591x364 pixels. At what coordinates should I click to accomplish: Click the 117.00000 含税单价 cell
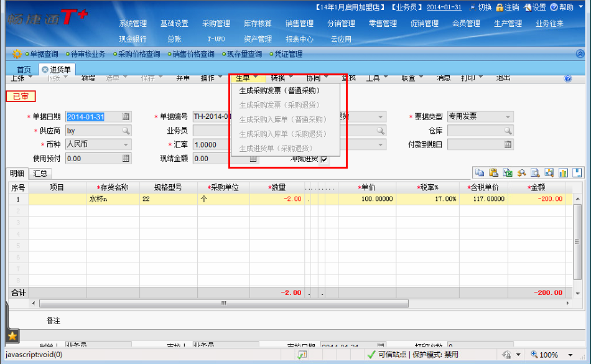(x=483, y=199)
